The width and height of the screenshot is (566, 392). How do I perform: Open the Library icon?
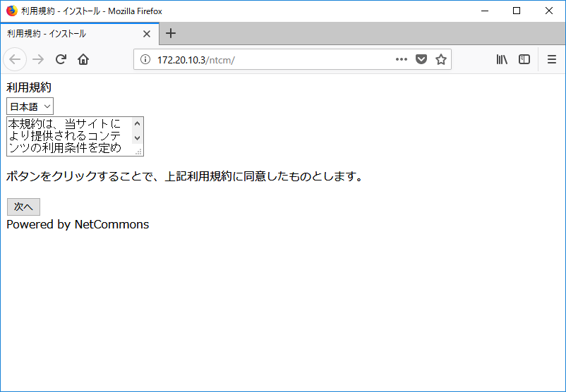coord(502,59)
